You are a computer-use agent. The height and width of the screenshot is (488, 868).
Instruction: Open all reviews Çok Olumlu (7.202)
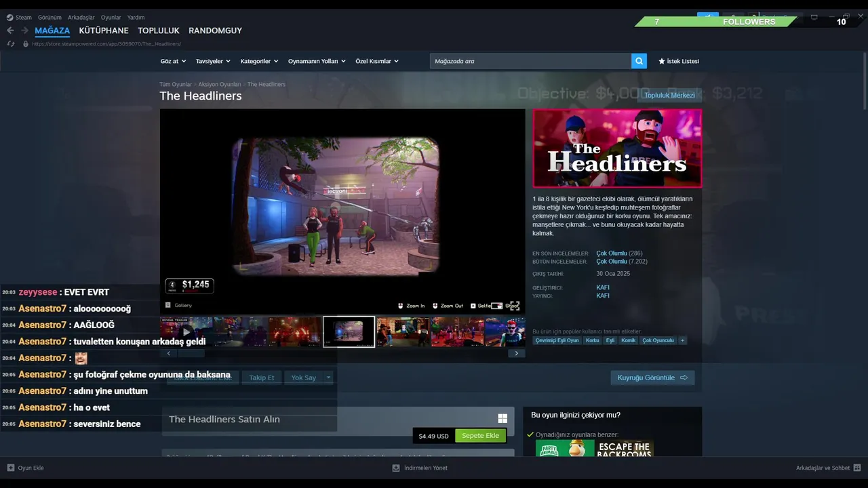point(622,262)
